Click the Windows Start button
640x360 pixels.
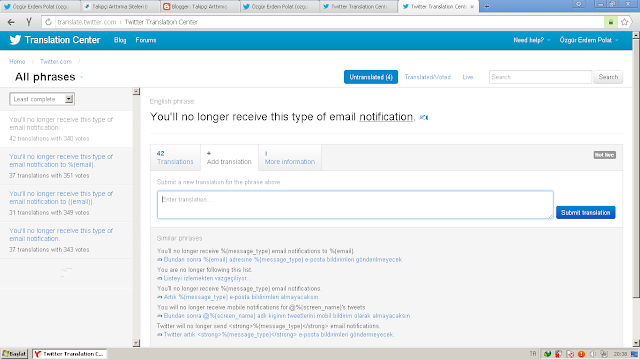click(14, 354)
